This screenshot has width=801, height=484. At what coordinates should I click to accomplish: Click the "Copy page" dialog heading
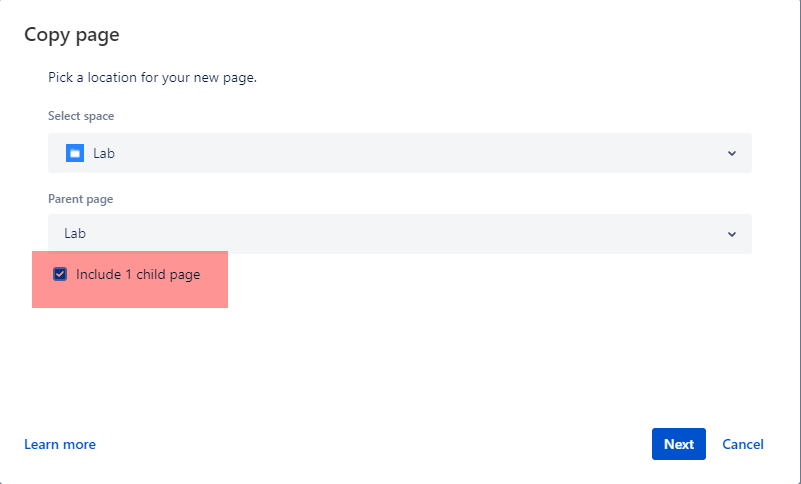coord(72,35)
